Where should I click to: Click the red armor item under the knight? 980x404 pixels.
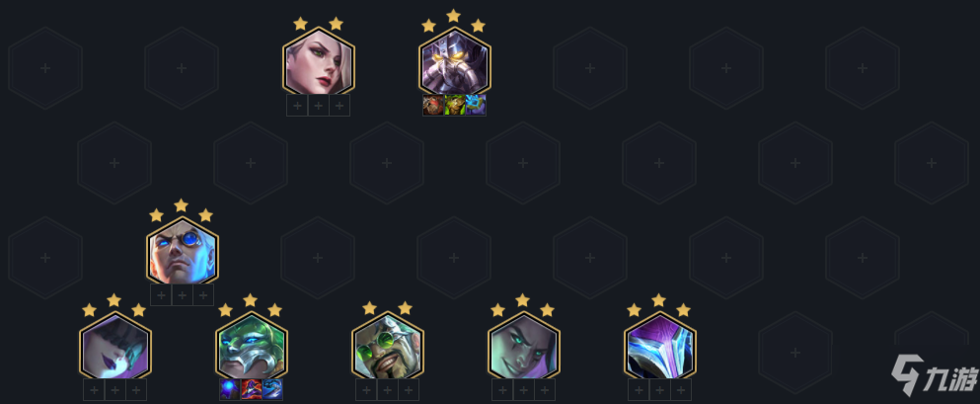coord(433,106)
